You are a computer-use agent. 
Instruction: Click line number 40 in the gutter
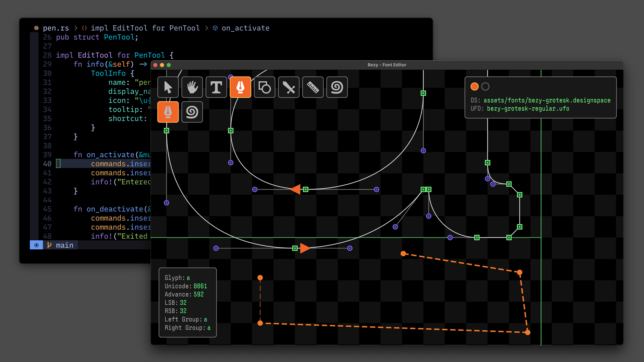tap(47, 164)
